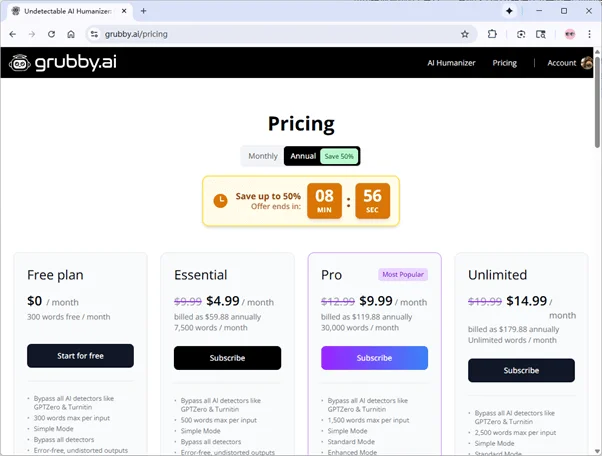Open the Chrome three-dot menu
Image resolution: width=602 pixels, height=456 pixels.
(x=589, y=34)
